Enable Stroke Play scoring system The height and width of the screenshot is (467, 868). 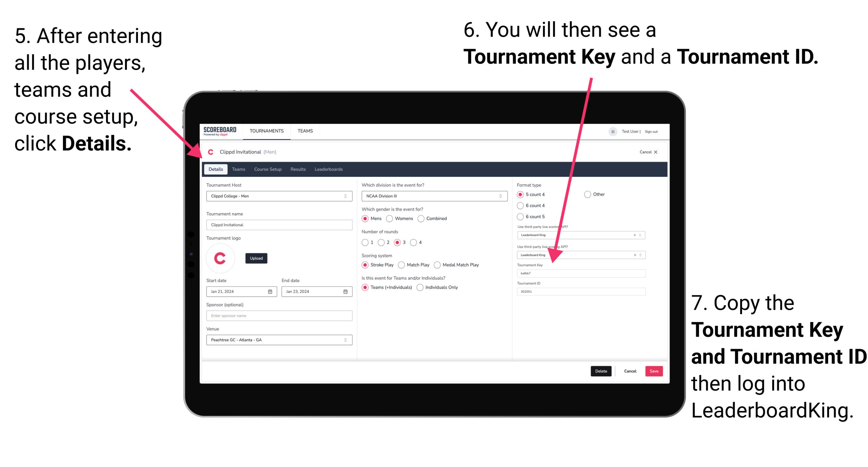click(366, 264)
